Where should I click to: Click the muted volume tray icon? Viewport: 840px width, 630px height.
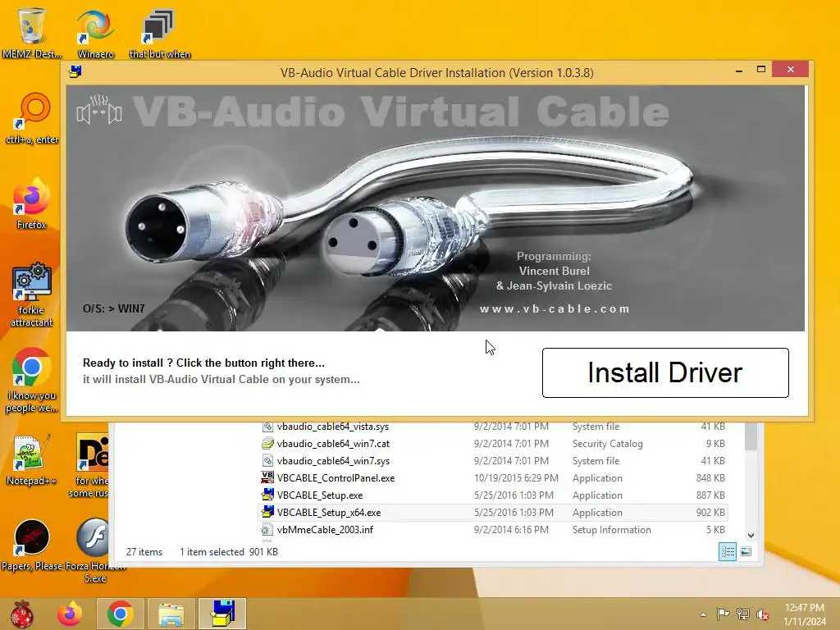pos(762,614)
